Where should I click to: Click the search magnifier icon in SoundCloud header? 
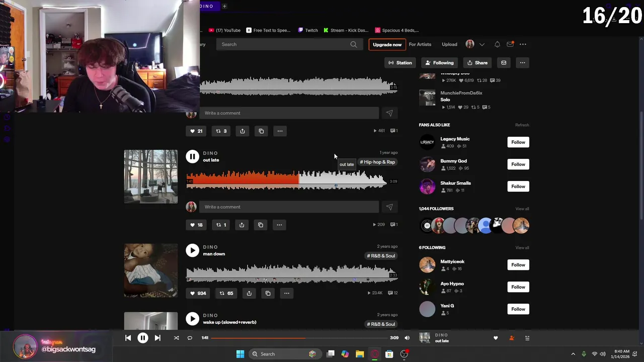[354, 44]
